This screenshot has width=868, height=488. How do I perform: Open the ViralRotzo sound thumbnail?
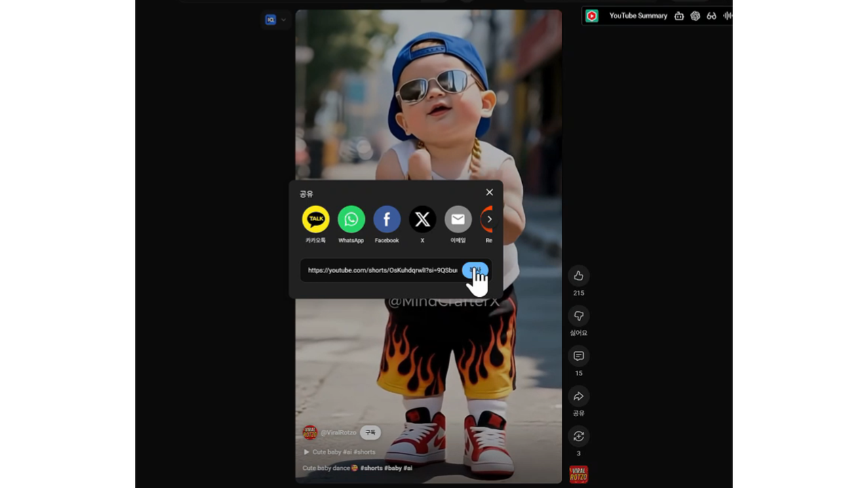(x=578, y=474)
